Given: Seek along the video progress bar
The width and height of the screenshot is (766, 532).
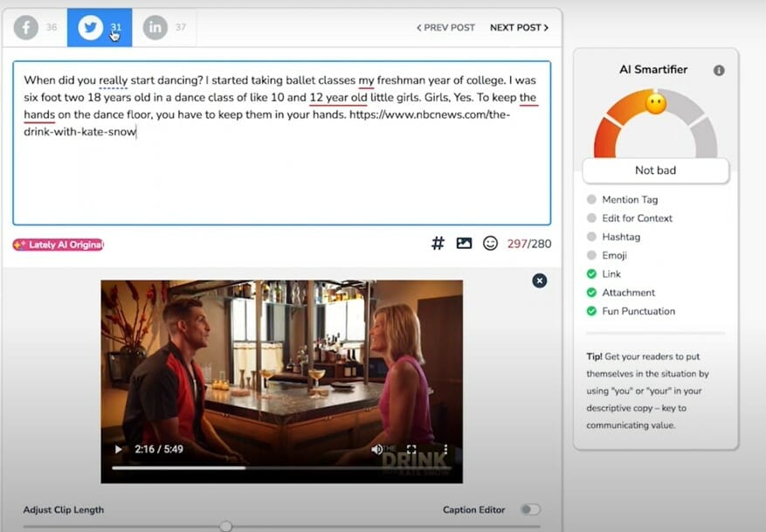Looking at the screenshot, I should (x=282, y=468).
